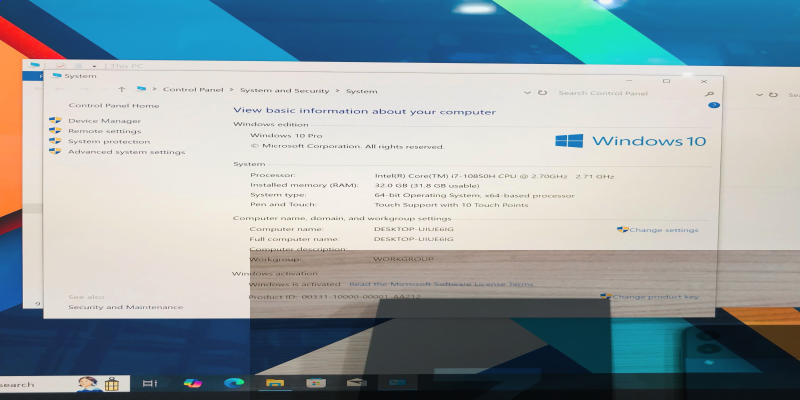Click the This PC window icon in title bar
This screenshot has width=800, height=400.
click(x=35, y=65)
